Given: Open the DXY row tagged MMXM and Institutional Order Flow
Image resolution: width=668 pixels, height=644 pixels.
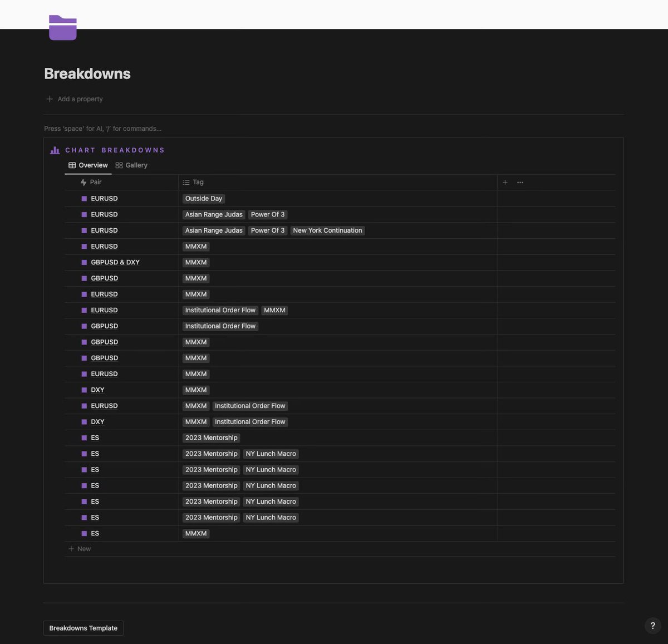Looking at the screenshot, I should click(97, 422).
